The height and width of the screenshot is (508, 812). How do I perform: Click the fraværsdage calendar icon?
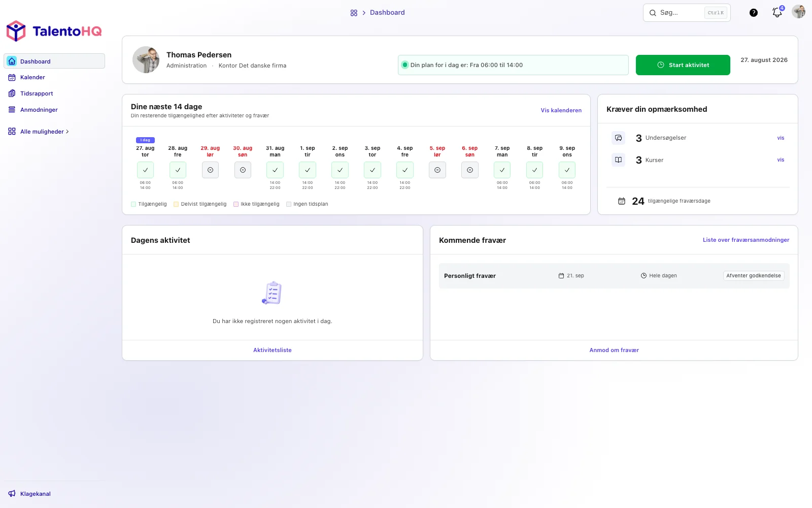click(622, 201)
